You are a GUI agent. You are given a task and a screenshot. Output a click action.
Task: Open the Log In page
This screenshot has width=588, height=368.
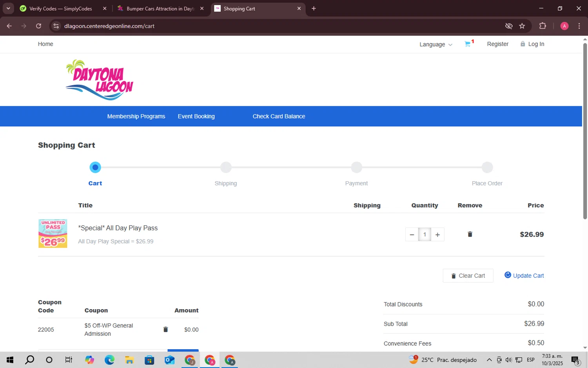pos(532,44)
